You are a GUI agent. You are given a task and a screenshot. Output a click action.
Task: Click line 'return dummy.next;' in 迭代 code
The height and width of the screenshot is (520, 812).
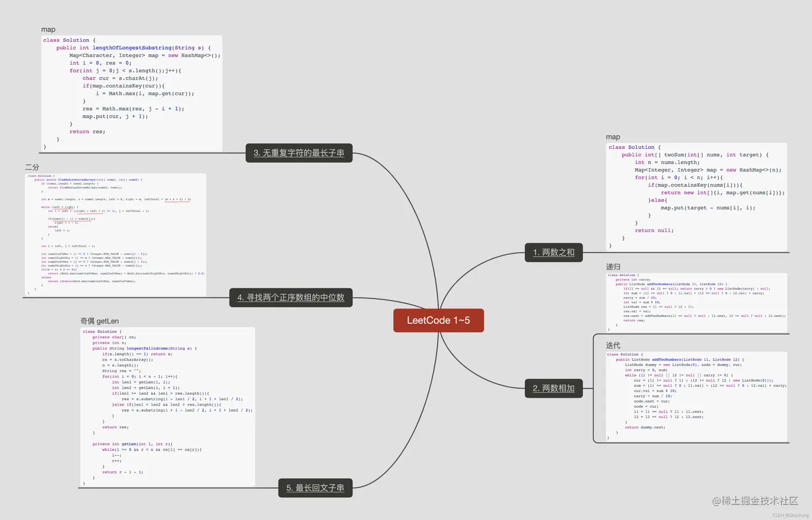tap(645, 427)
